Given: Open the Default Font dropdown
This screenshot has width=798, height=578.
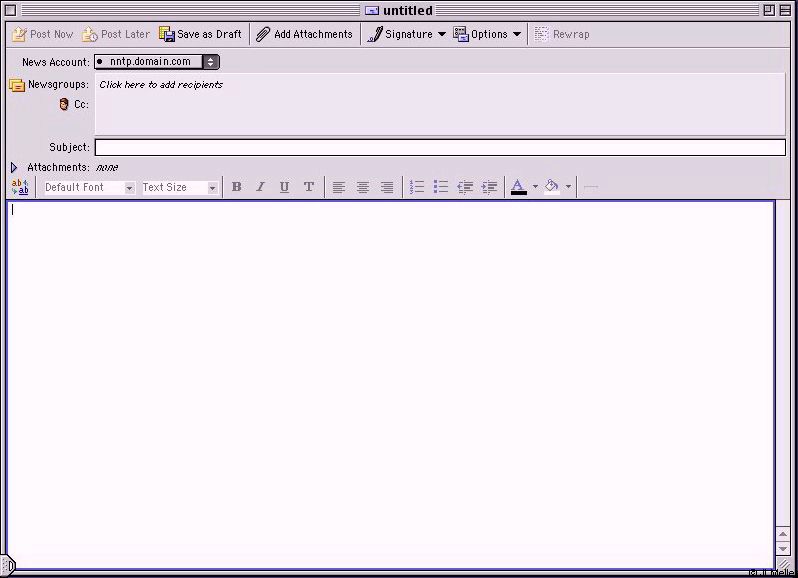Looking at the screenshot, I should (x=89, y=187).
